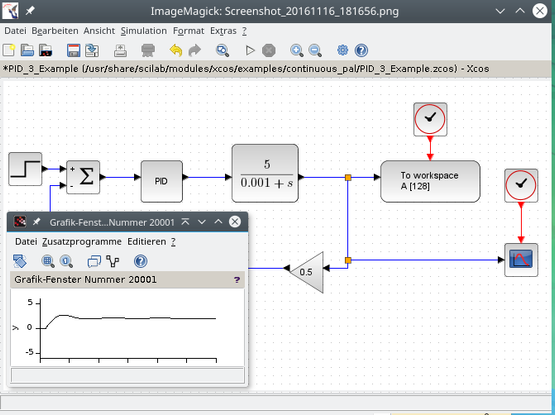Select the 0.5 gain triangle block
The height and width of the screenshot is (415, 555).
[x=309, y=272]
